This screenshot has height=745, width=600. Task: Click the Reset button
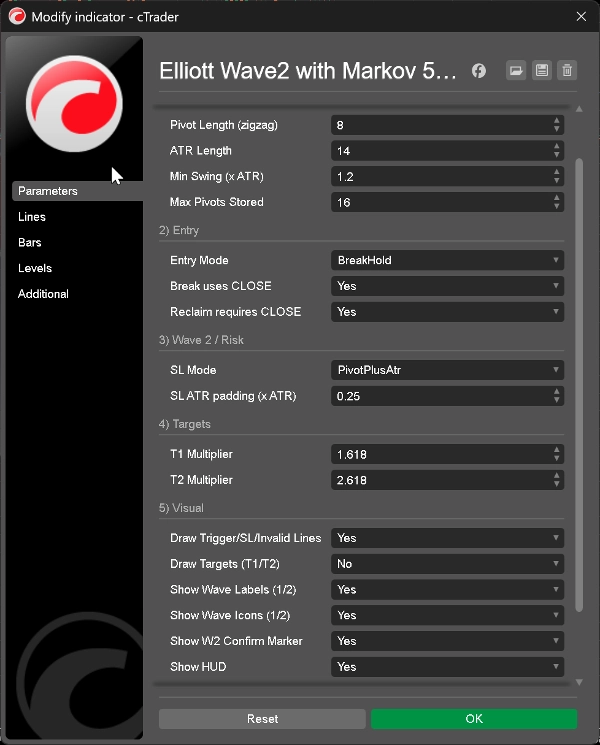point(262,719)
